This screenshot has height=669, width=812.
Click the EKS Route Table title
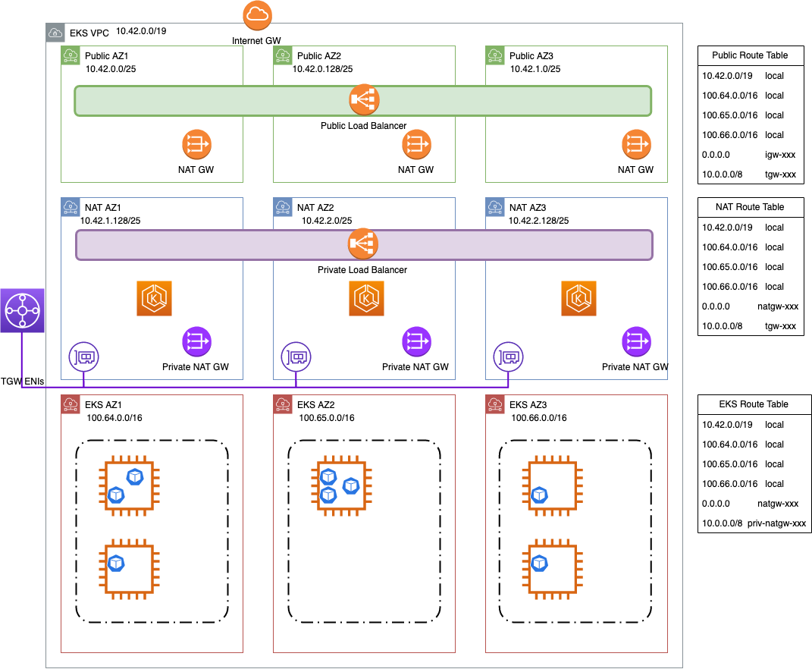(x=754, y=404)
